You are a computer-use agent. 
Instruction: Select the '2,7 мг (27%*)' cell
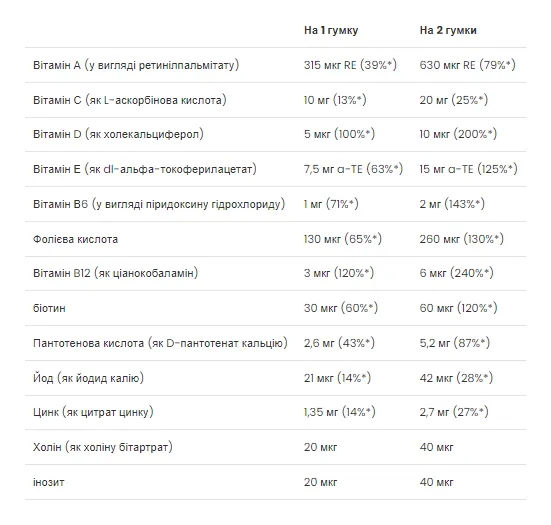(454, 412)
